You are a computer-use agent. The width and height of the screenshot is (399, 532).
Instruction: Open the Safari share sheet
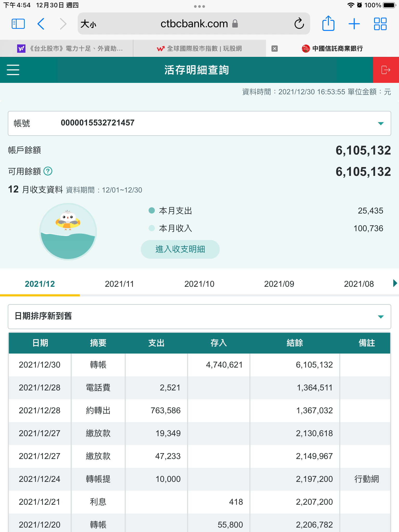click(328, 24)
